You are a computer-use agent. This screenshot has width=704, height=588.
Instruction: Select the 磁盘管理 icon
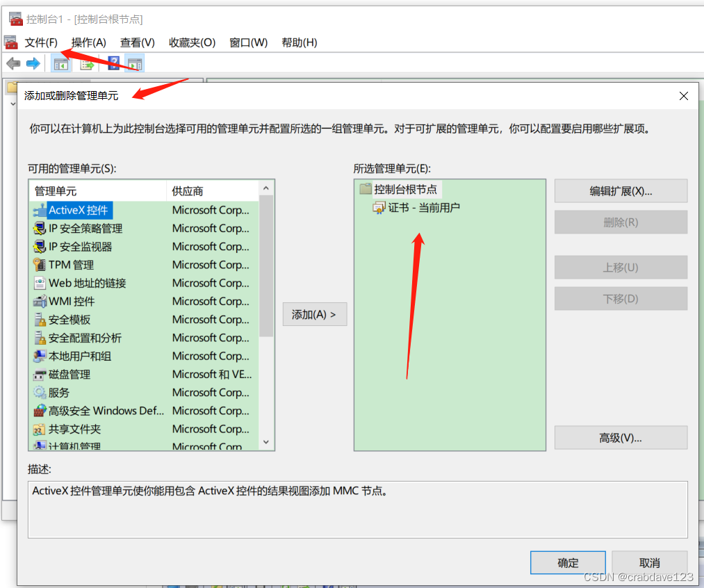click(40, 375)
